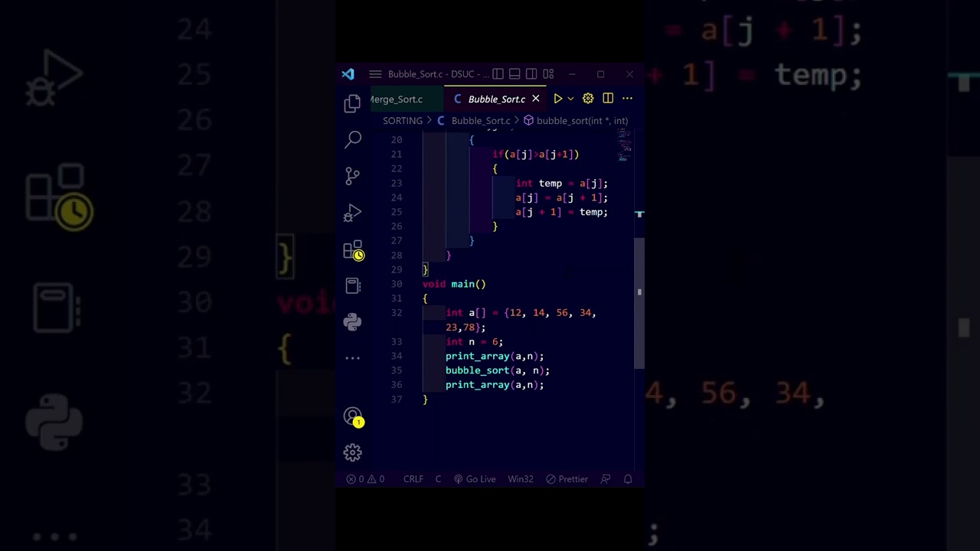Open notifications bell in status bar

coord(628,479)
